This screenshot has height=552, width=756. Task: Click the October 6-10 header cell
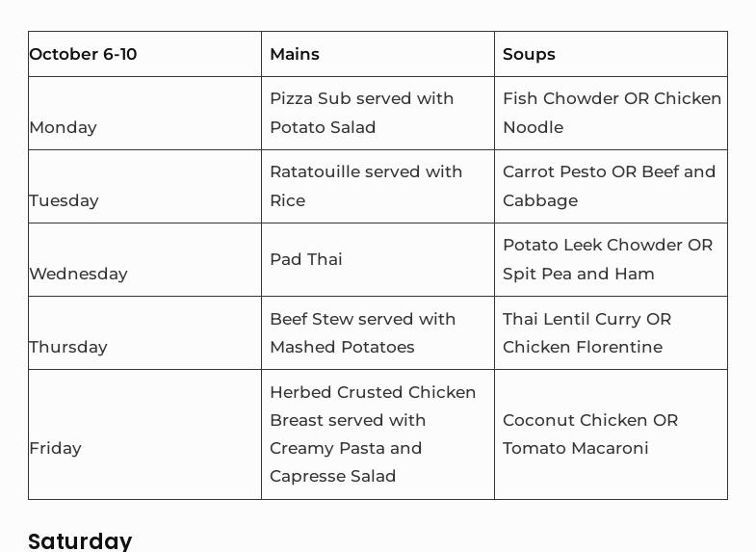[x=144, y=54]
